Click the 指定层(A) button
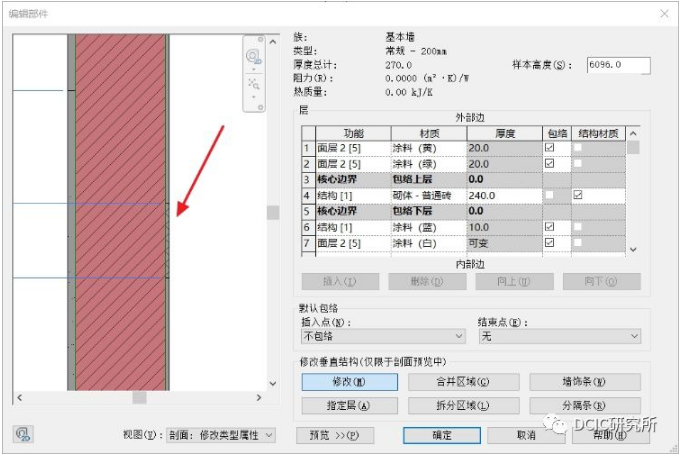 349,405
